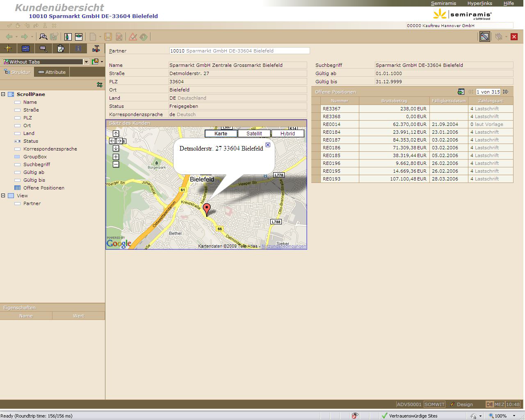
Task: Click the yellow star favorites panel icon
Action: tap(8, 48)
